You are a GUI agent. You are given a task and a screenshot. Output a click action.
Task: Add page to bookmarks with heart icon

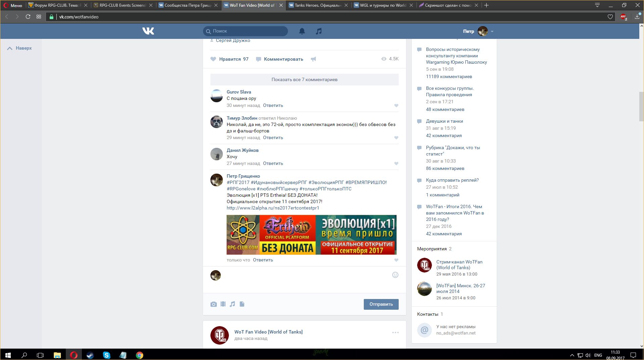pos(610,17)
